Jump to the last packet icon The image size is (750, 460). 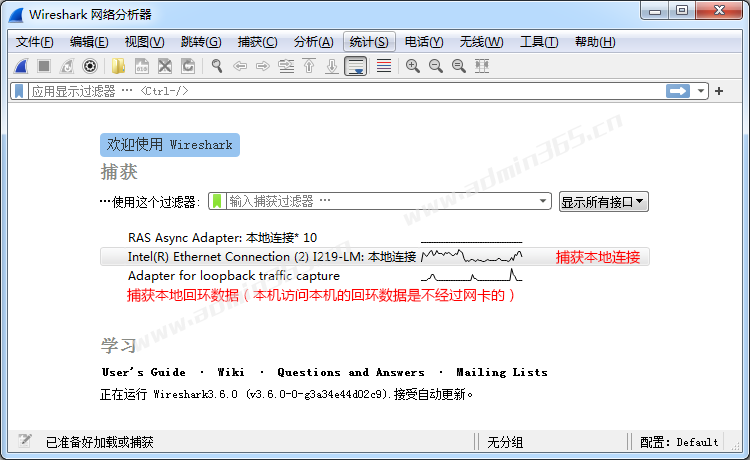tap(332, 66)
